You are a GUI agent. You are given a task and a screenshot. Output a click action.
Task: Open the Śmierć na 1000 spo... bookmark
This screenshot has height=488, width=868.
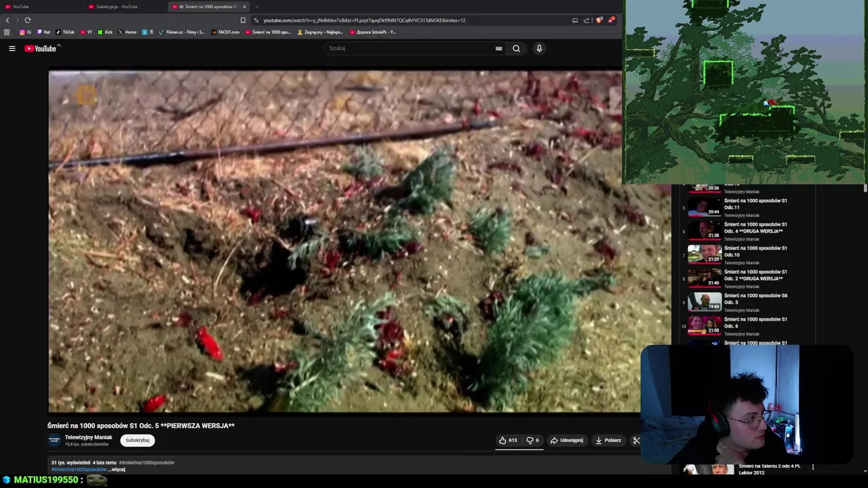tap(269, 32)
